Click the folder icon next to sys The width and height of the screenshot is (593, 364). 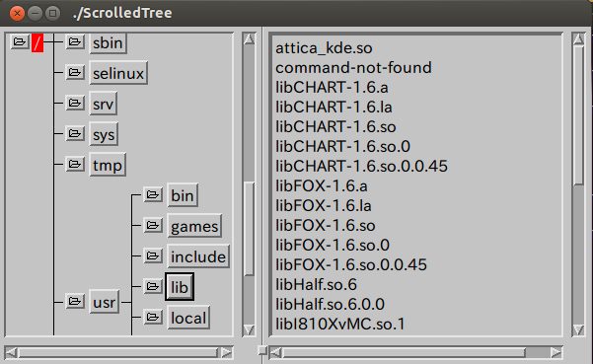click(x=75, y=133)
